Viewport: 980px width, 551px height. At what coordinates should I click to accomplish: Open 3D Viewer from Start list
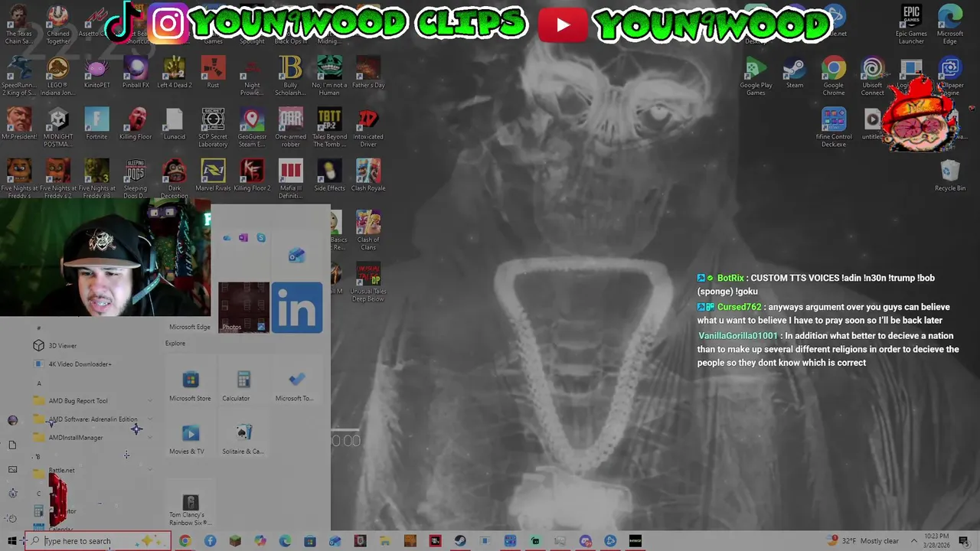click(x=92, y=346)
